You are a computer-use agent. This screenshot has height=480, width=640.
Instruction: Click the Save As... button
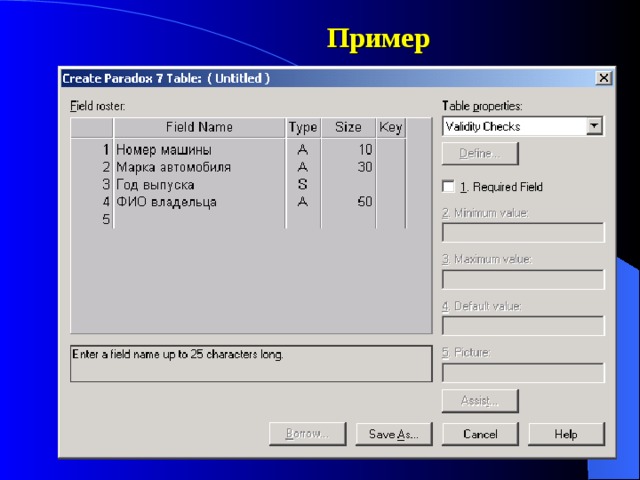(393, 433)
